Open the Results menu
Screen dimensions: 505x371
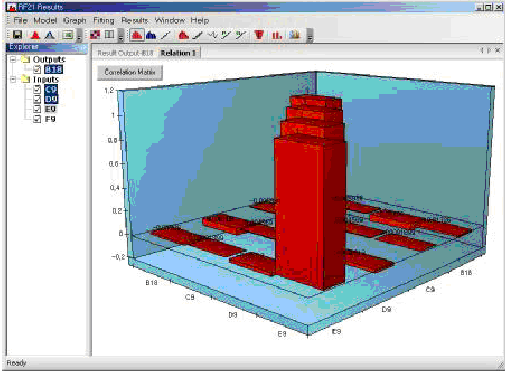[x=134, y=21]
